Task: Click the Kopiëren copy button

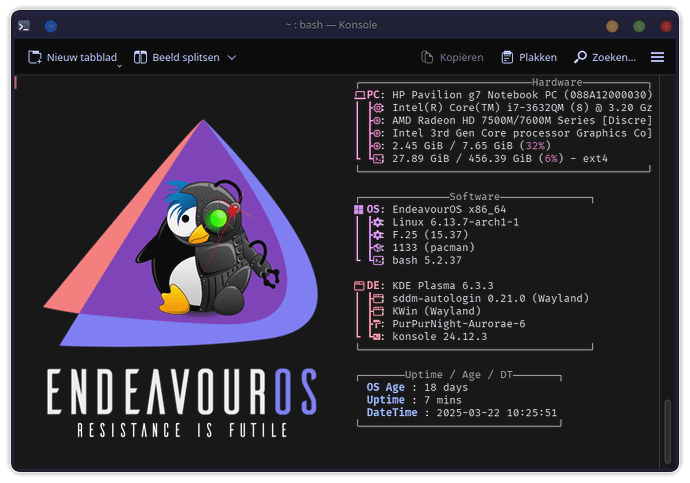Action: (452, 57)
